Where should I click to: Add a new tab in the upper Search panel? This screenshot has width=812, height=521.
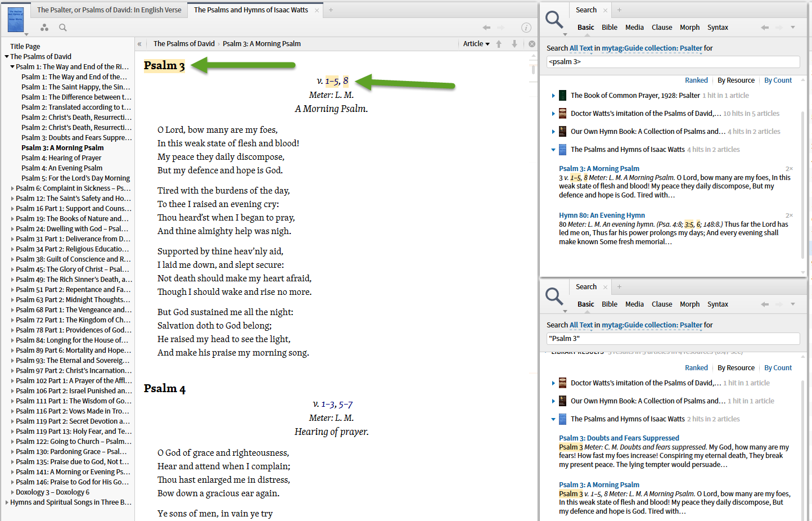619,10
